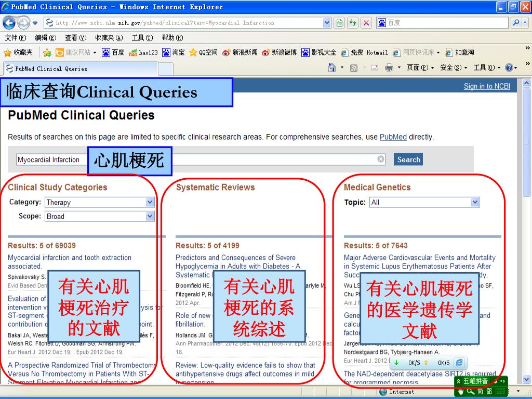Click the Help question mark icon

coord(509,68)
